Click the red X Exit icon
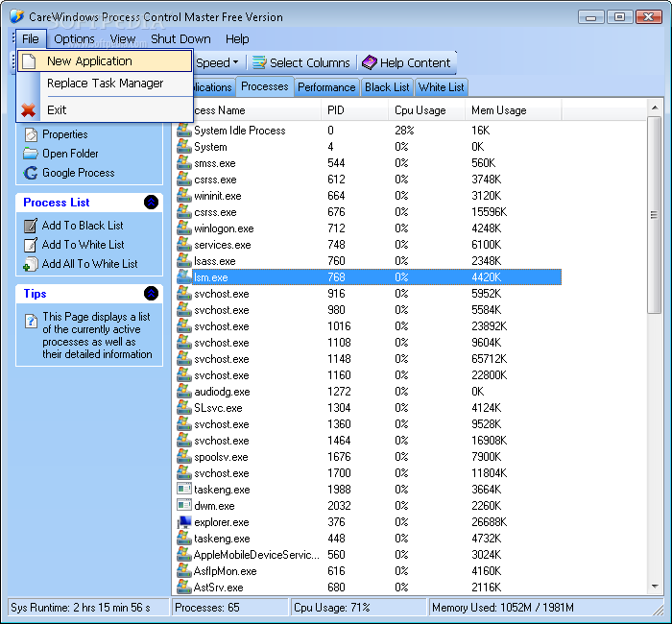The image size is (672, 624). pyautogui.click(x=28, y=110)
